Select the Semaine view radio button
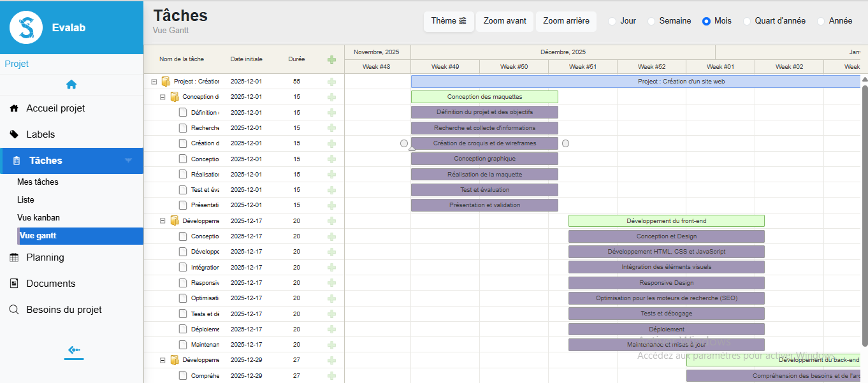 [x=651, y=21]
